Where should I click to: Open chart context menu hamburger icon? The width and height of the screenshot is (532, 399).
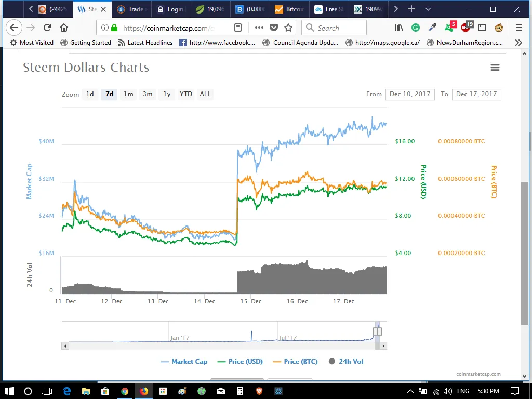click(x=495, y=67)
